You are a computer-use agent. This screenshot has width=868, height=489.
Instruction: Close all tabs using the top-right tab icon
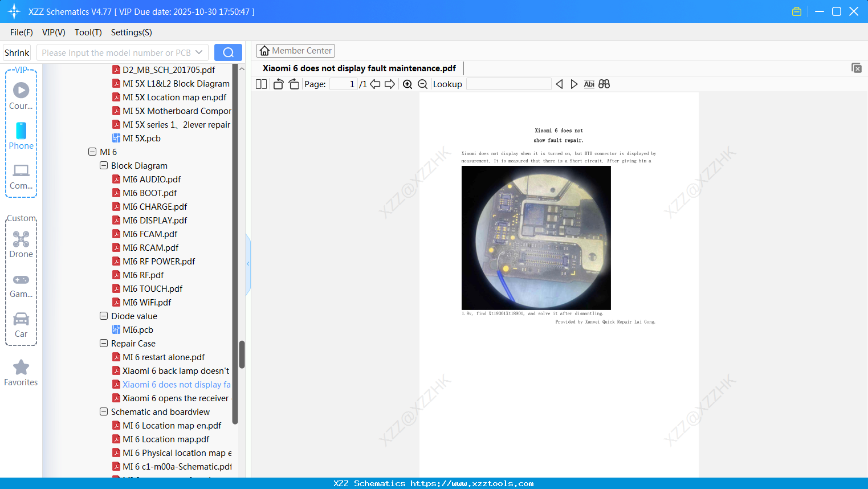(856, 68)
